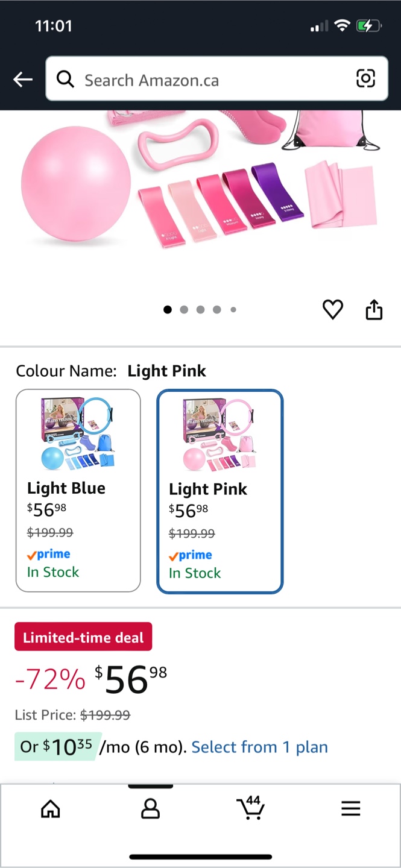
Task: Open camera lens search icon
Action: 365,78
